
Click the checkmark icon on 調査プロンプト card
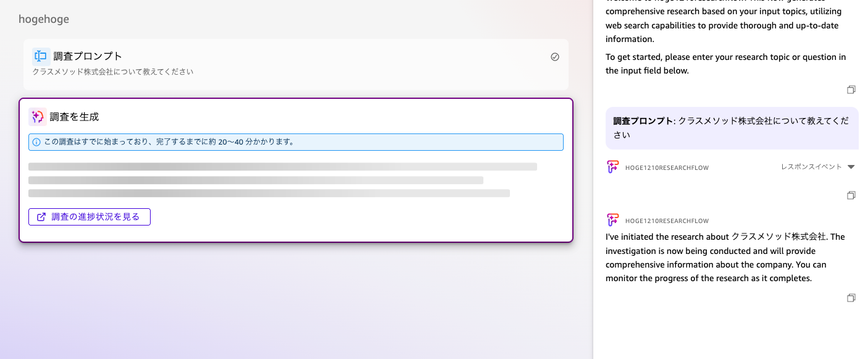(554, 56)
